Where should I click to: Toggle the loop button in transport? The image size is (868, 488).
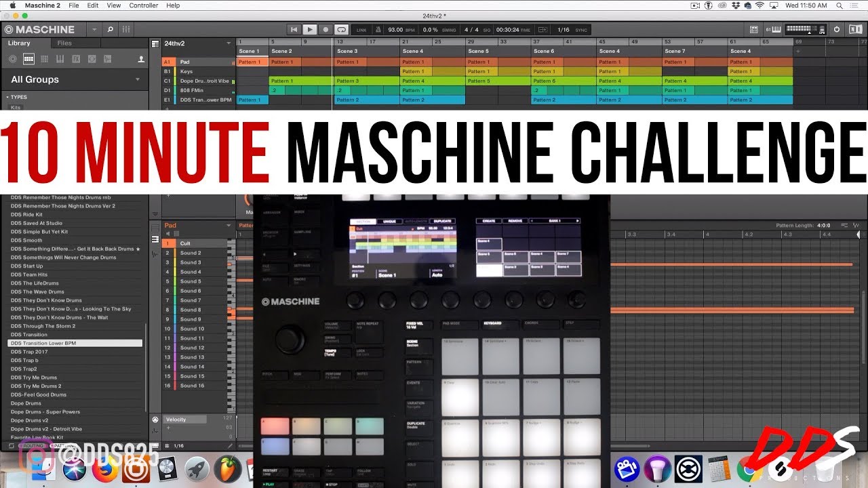click(x=341, y=29)
